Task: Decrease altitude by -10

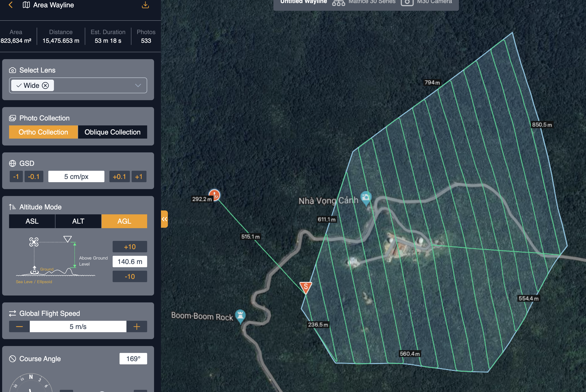Action: 130,277
